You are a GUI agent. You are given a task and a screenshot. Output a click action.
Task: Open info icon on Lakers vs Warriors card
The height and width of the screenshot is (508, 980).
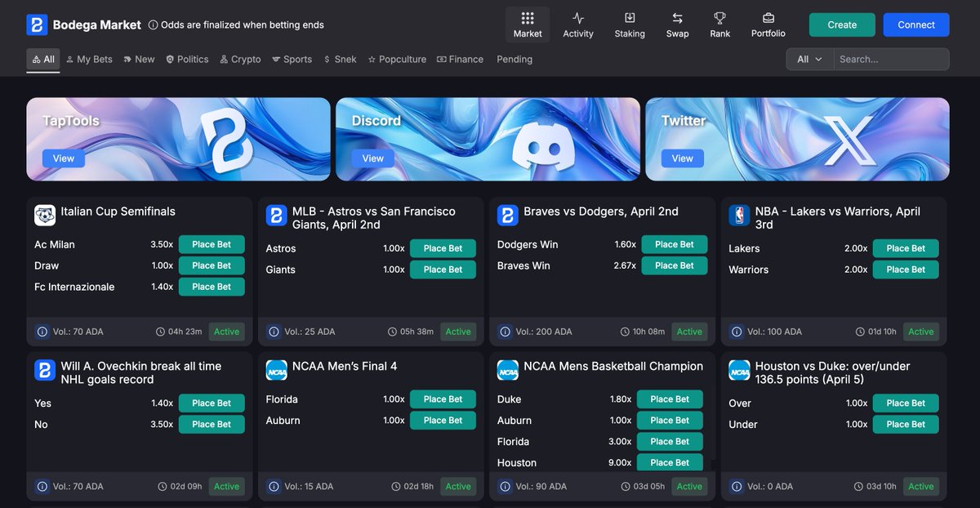737,332
